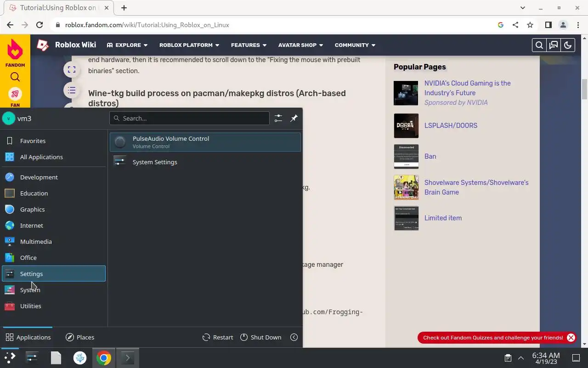Screen dimensions: 588x368
Task: Open Konsole terminal from the taskbar
Action: [x=127, y=358]
